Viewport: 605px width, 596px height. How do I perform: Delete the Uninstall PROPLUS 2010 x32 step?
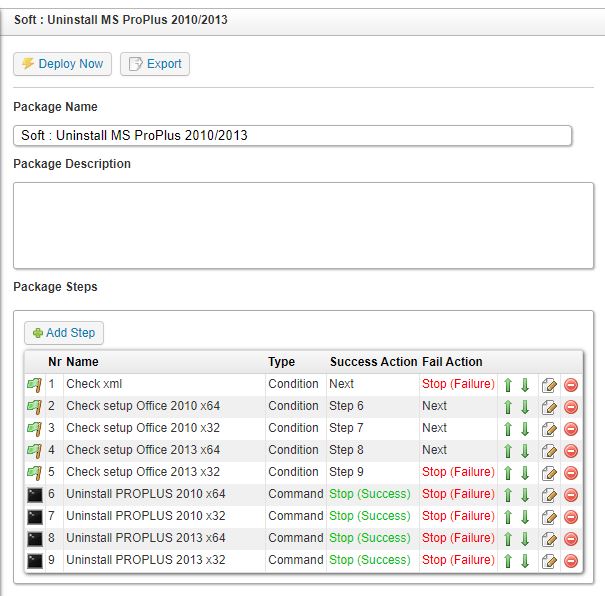(x=571, y=517)
